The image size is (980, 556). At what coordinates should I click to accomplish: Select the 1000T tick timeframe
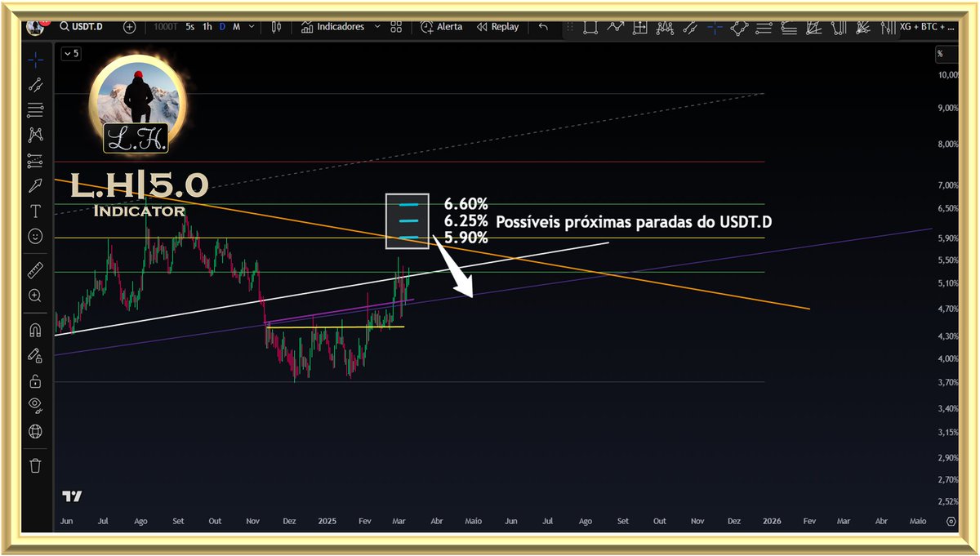tap(166, 27)
